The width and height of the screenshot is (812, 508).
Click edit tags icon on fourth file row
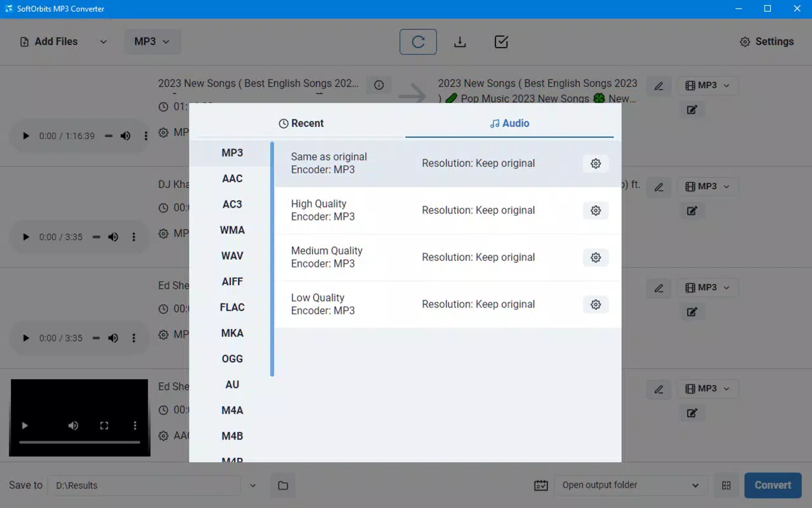click(x=692, y=413)
